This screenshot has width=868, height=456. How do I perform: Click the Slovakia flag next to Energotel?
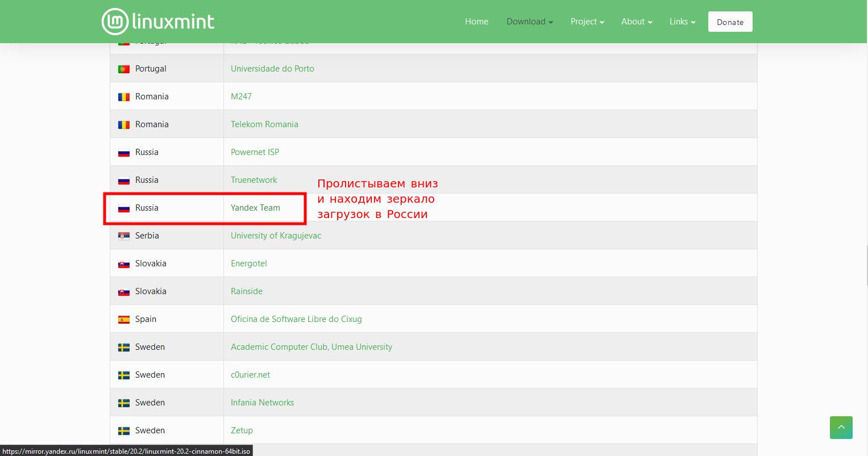[x=123, y=263]
